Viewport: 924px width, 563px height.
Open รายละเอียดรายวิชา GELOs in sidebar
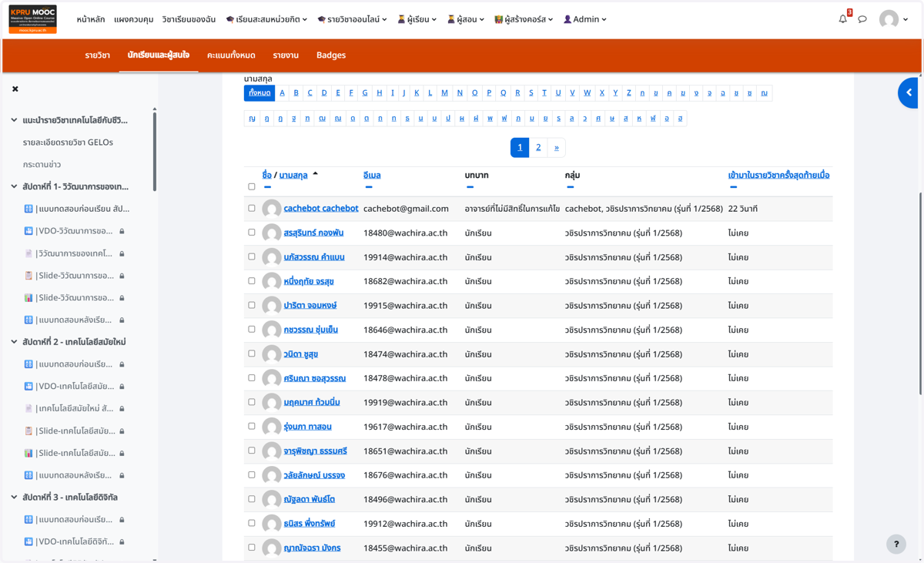pyautogui.click(x=68, y=142)
